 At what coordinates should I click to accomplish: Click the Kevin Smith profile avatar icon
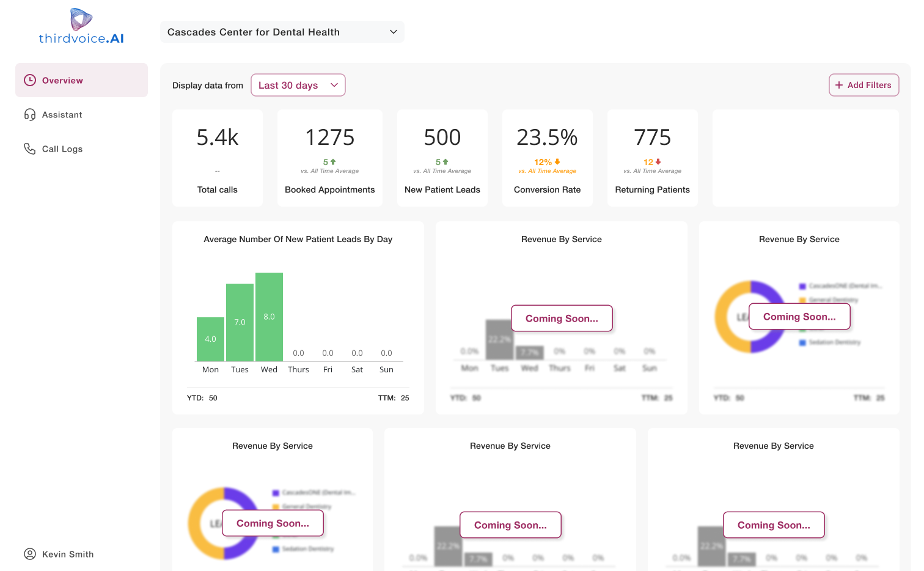point(30,554)
